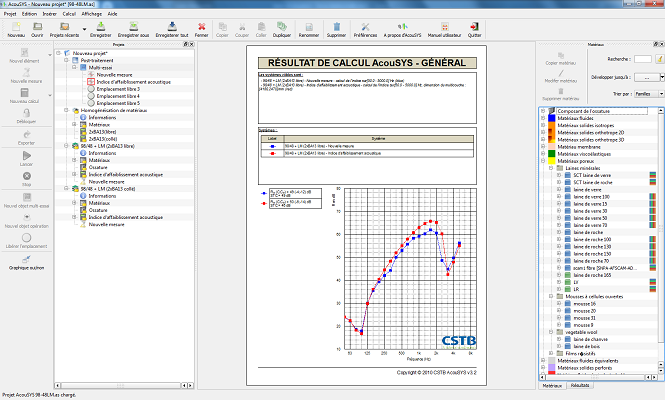The height and width of the screenshot is (400, 665).
Task: Click Nouveau calcul sidebar icon
Action: [x=25, y=92]
